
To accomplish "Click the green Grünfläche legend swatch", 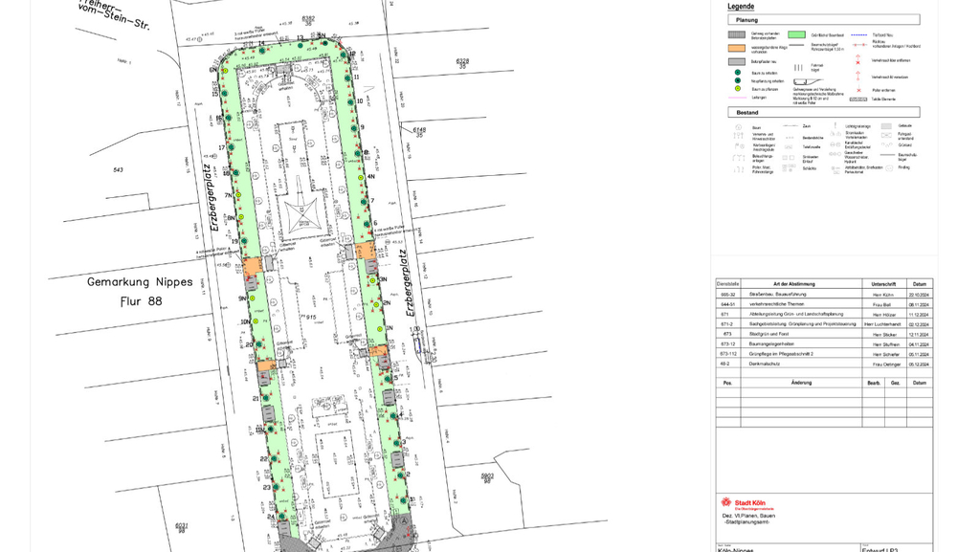I will click(x=796, y=34).
